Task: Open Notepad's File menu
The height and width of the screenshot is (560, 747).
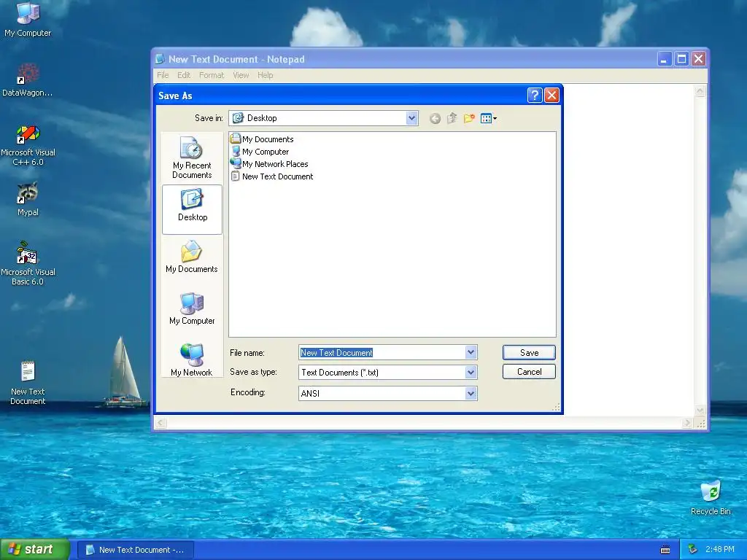Action: pos(163,75)
